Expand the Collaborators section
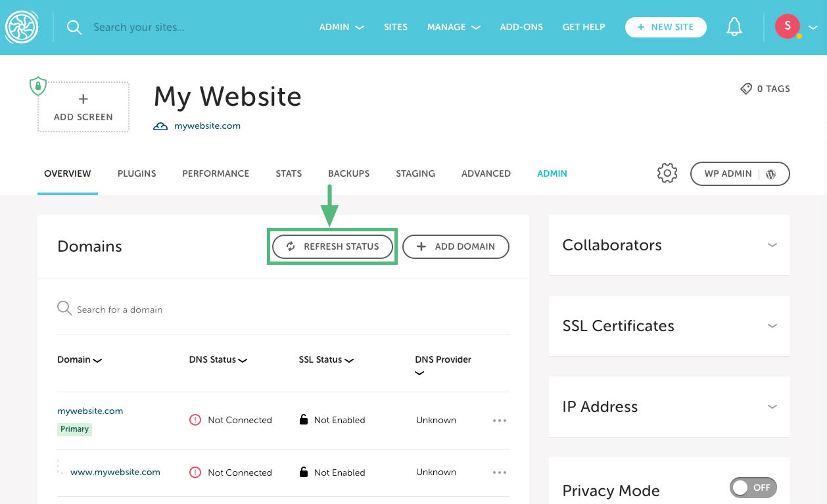The image size is (827, 504). tap(772, 244)
